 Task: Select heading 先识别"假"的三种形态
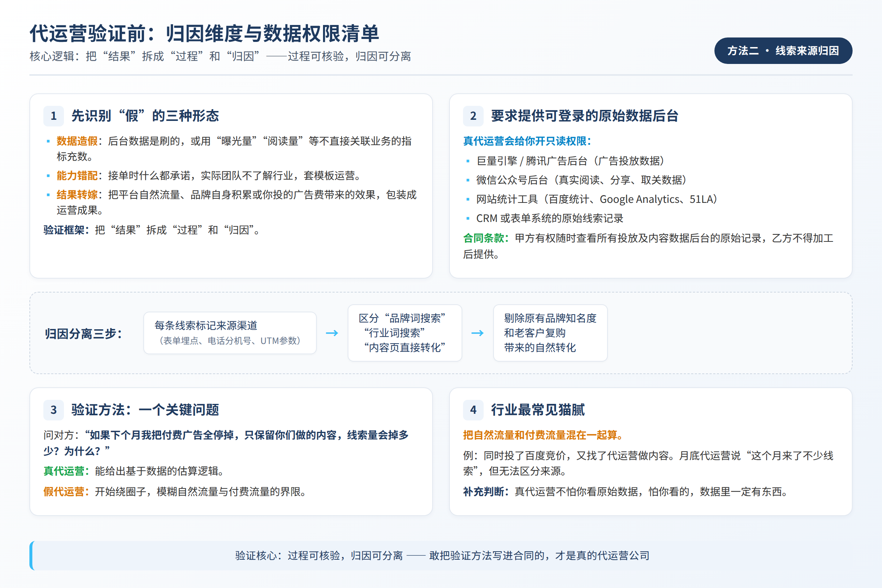(x=145, y=116)
